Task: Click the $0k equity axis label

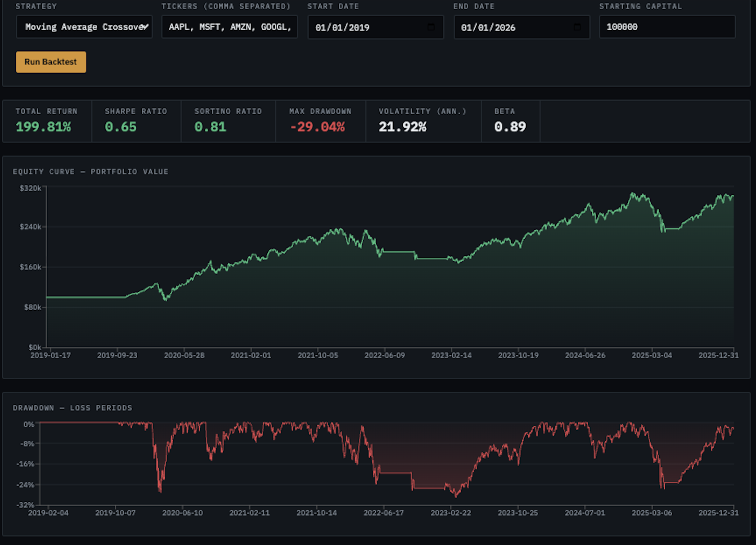Action: click(x=35, y=347)
